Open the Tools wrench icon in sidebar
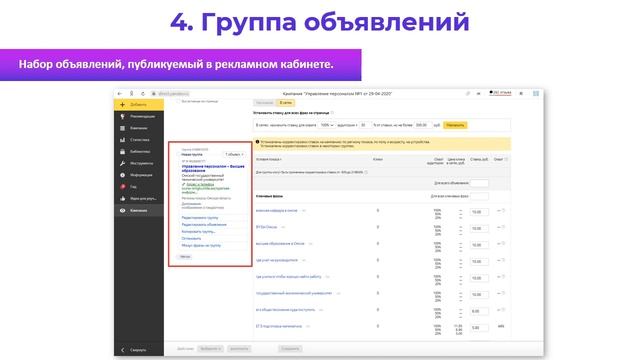 click(x=122, y=163)
